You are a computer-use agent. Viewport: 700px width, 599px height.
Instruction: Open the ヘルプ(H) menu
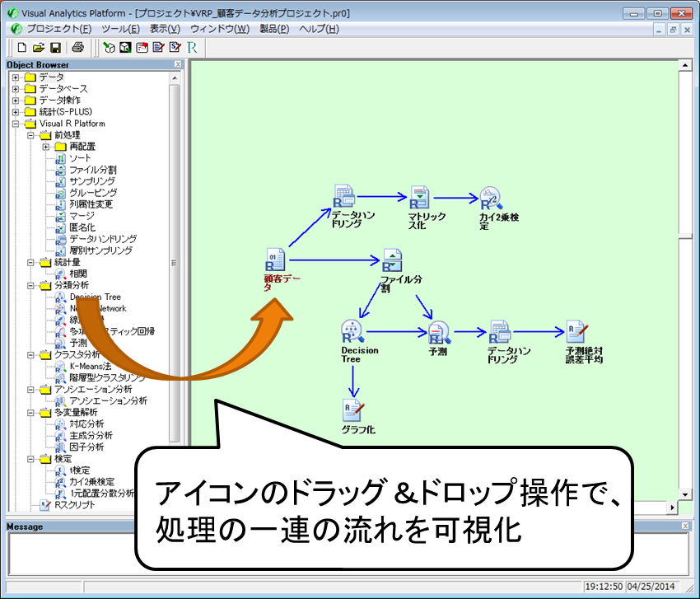319,29
